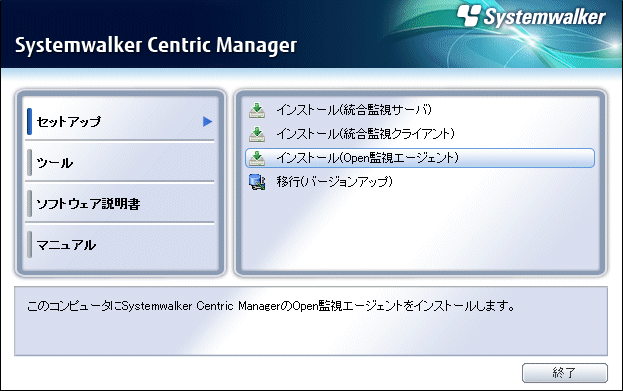Start 移行(バージョンアップ) option
623x391 pixels.
[335, 182]
